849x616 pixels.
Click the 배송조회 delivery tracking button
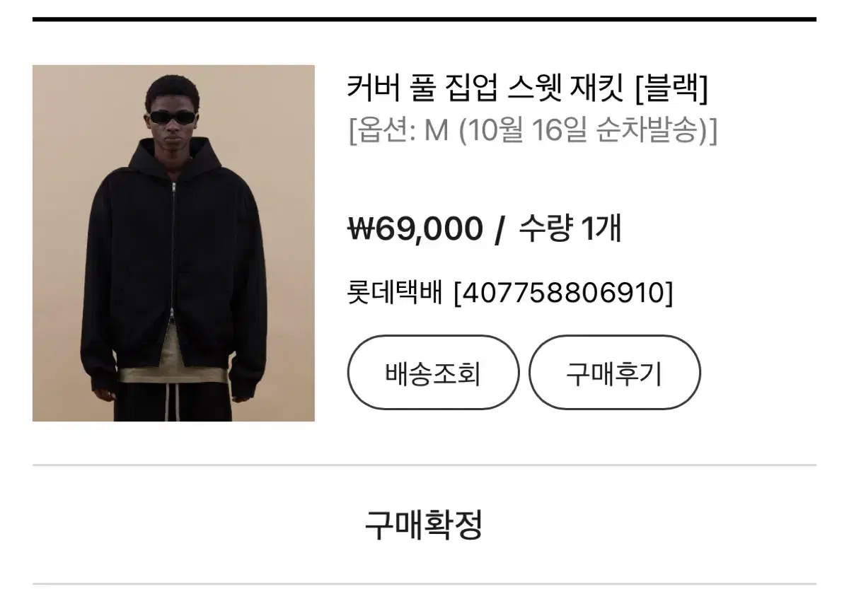pos(433,373)
